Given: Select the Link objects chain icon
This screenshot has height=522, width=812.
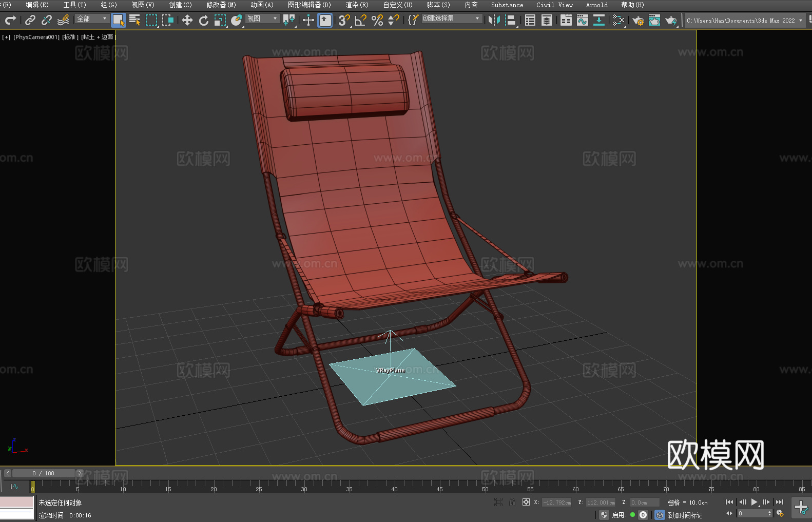Looking at the screenshot, I should tap(30, 20).
